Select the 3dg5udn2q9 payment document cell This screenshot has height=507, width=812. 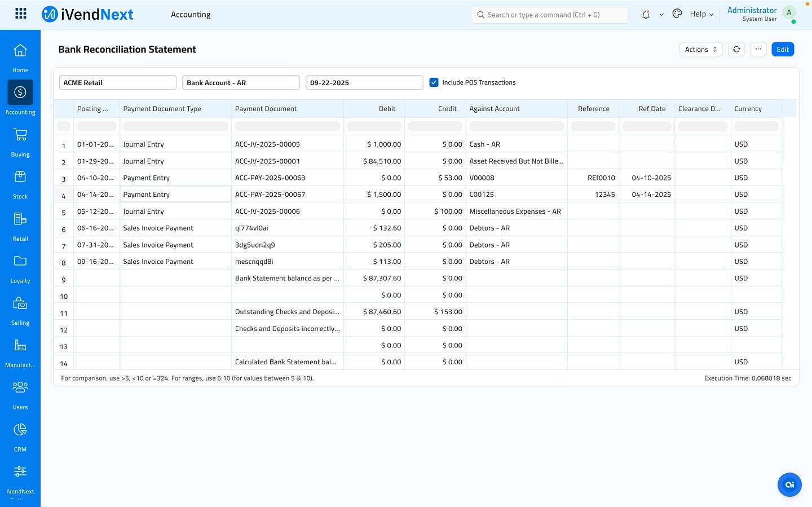[288, 245]
